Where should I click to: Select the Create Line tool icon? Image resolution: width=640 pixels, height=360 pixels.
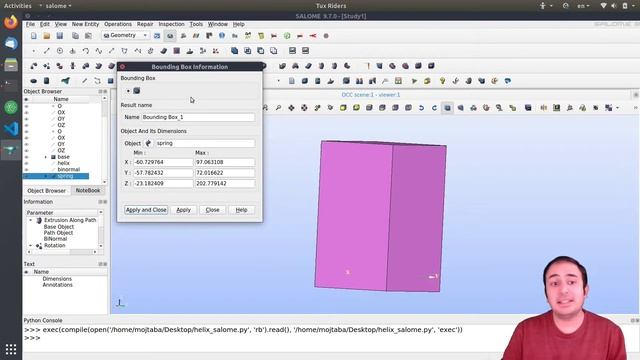click(x=47, y=51)
